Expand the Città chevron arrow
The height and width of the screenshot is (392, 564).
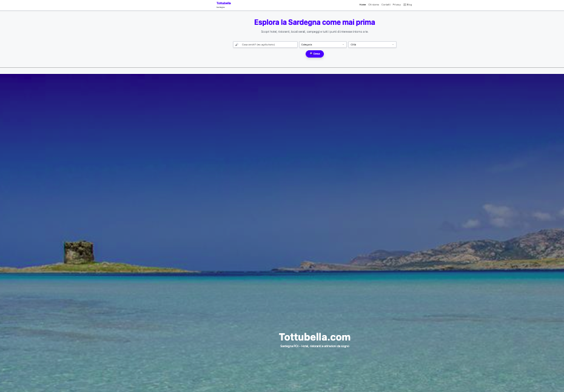click(x=392, y=44)
